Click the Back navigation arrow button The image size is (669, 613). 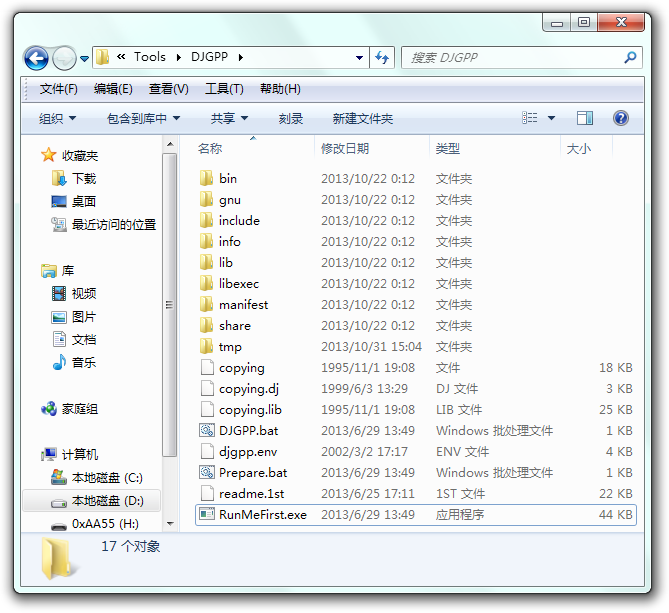point(36,58)
